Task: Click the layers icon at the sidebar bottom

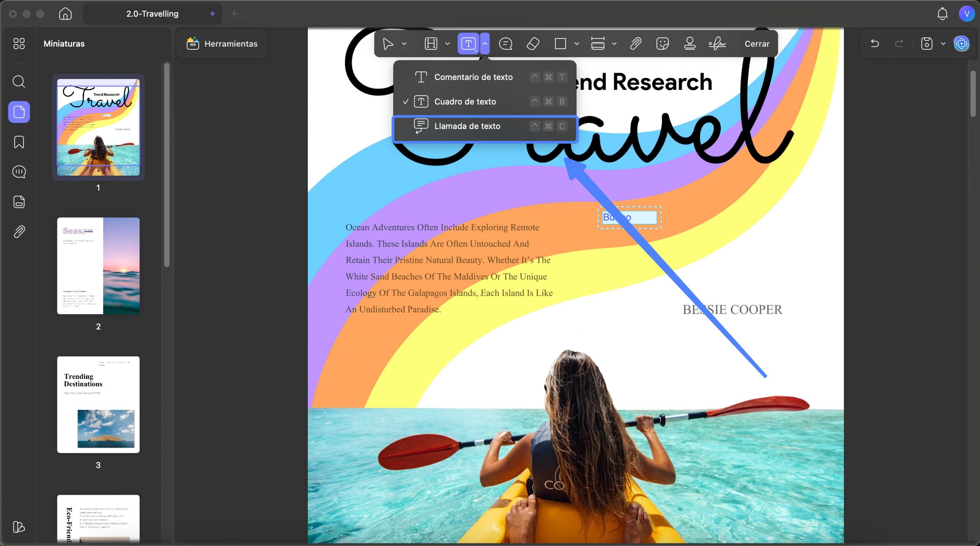Action: click(x=19, y=527)
